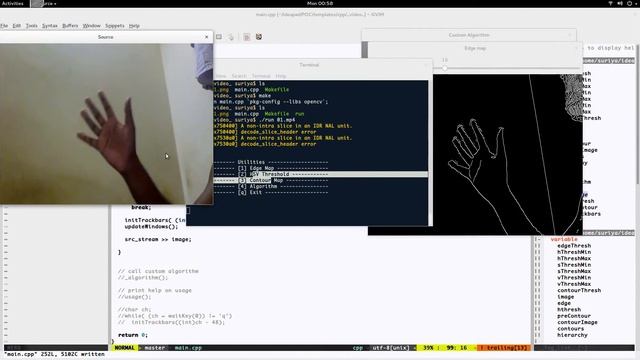
Task: Click the Edge map window title
Action: tap(475, 48)
